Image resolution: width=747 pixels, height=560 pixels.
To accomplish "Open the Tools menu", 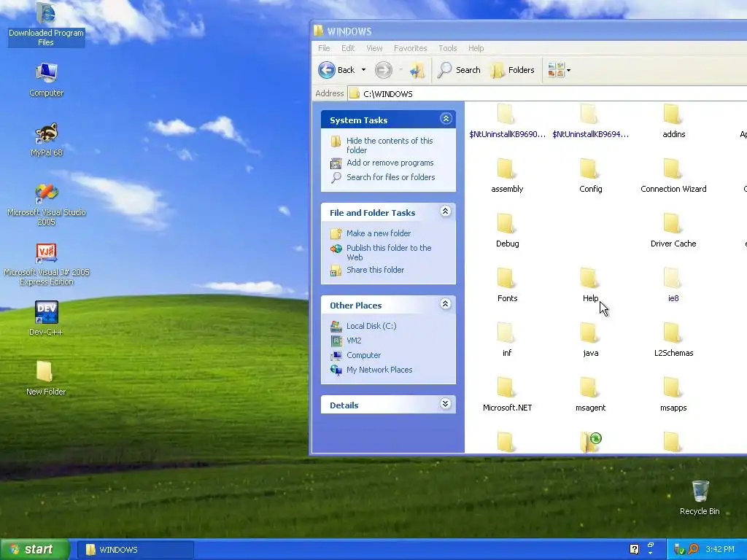I will coord(447,48).
